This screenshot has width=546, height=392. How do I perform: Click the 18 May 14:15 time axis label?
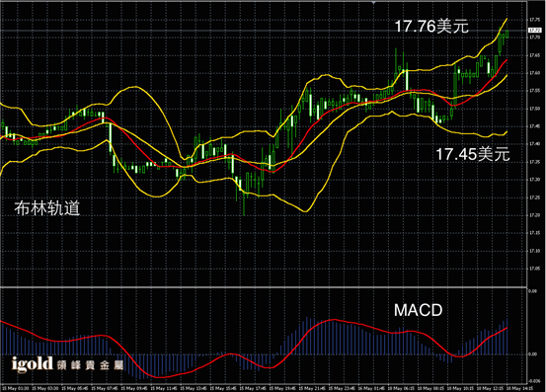pos(518,388)
